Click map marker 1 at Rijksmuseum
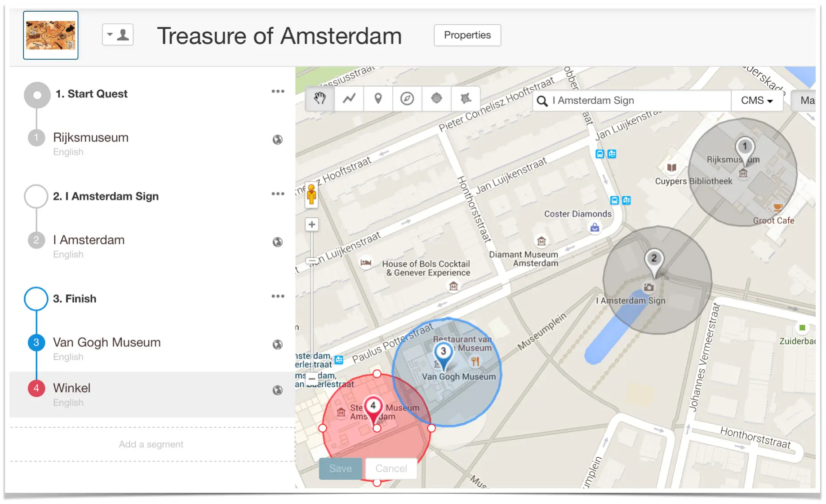The height and width of the screenshot is (504, 826). (745, 150)
